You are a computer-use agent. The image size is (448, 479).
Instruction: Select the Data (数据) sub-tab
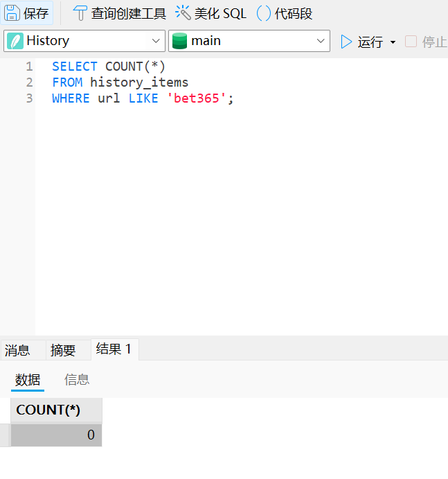pyautogui.click(x=28, y=380)
